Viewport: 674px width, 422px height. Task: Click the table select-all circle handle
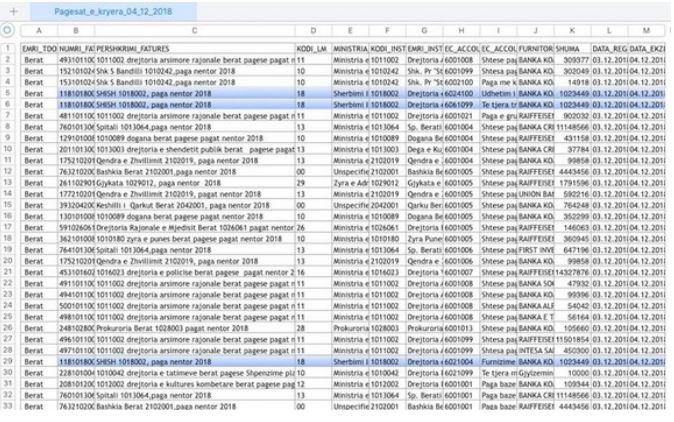point(7,30)
